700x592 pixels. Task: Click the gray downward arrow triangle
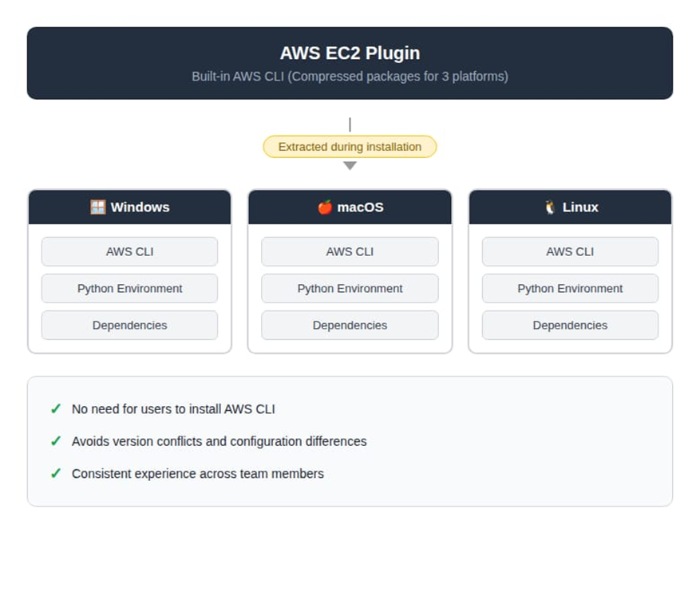point(350,166)
